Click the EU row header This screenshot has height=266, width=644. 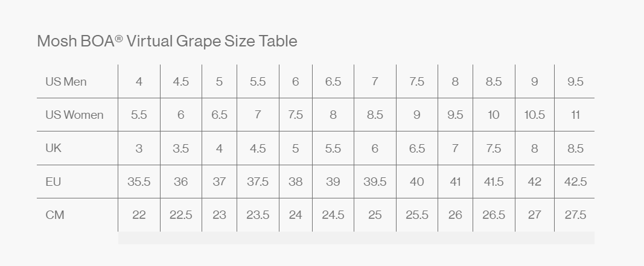tap(77, 182)
